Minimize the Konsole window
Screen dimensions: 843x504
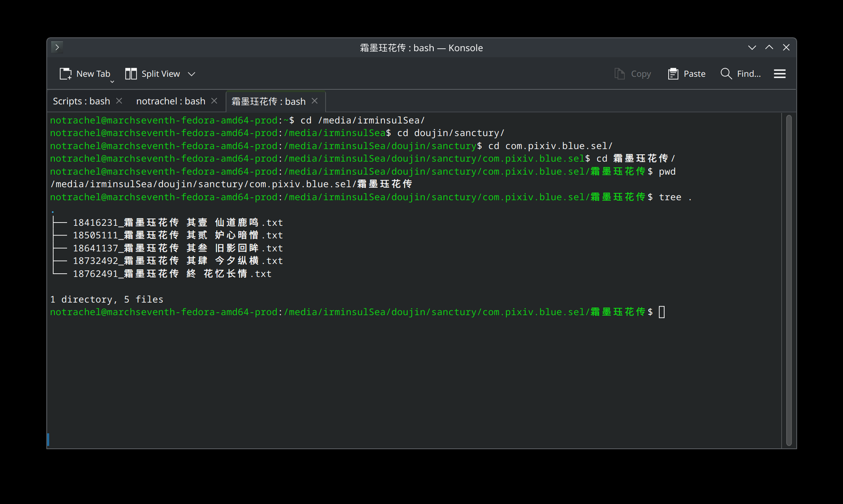(x=752, y=48)
